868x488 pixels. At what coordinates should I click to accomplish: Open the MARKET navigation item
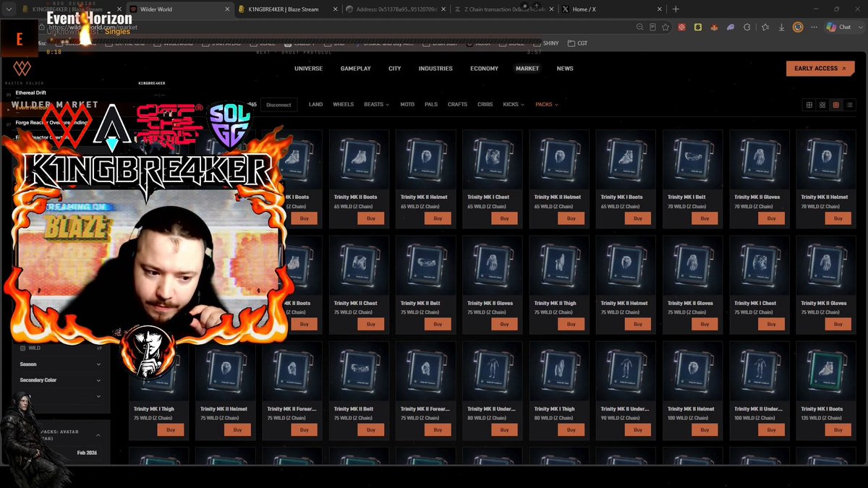(x=527, y=69)
